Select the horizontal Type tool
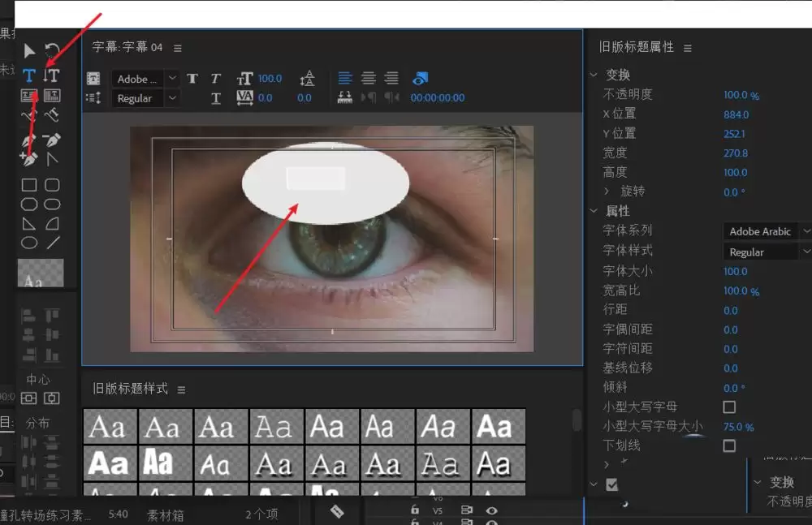The image size is (812, 525). point(29,75)
